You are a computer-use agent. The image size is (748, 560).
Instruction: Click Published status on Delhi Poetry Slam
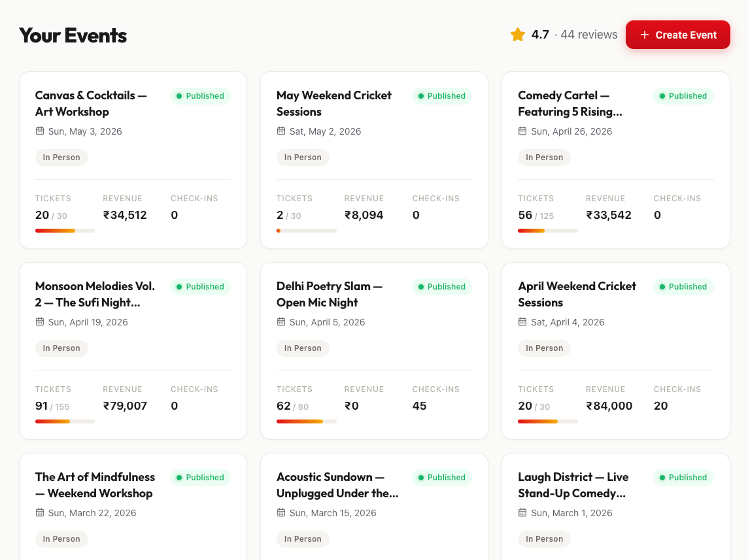[x=441, y=287]
